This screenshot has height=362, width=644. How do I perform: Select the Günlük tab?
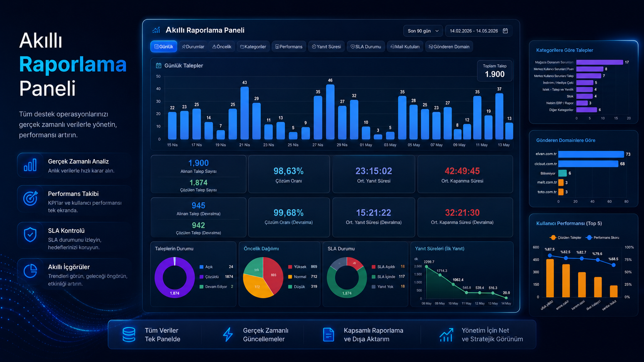pyautogui.click(x=164, y=47)
